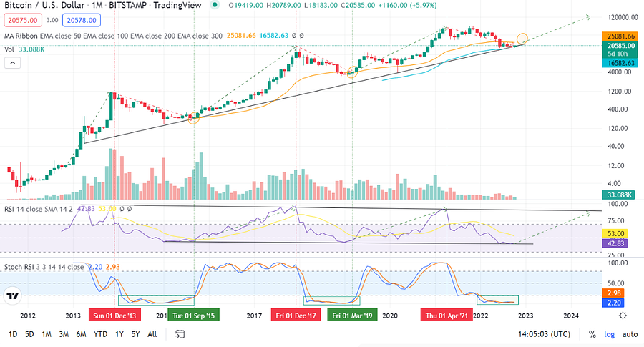Click the 4000.00 price axis label

pyautogui.click(x=620, y=72)
